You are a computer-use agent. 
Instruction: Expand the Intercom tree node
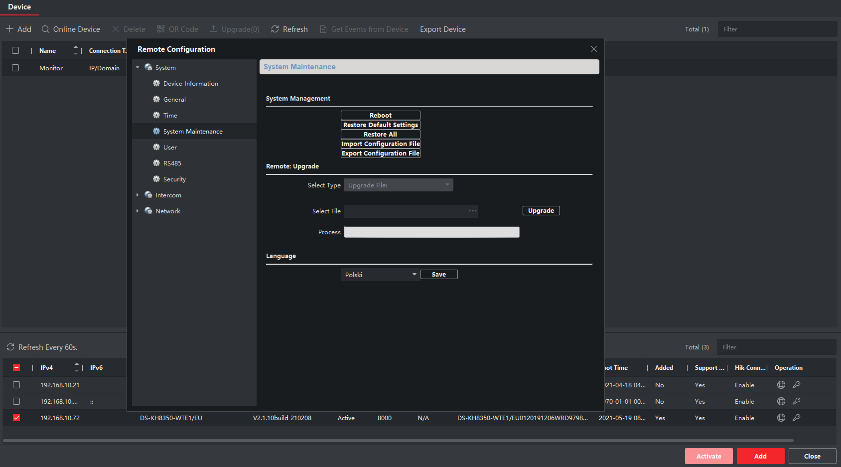138,195
